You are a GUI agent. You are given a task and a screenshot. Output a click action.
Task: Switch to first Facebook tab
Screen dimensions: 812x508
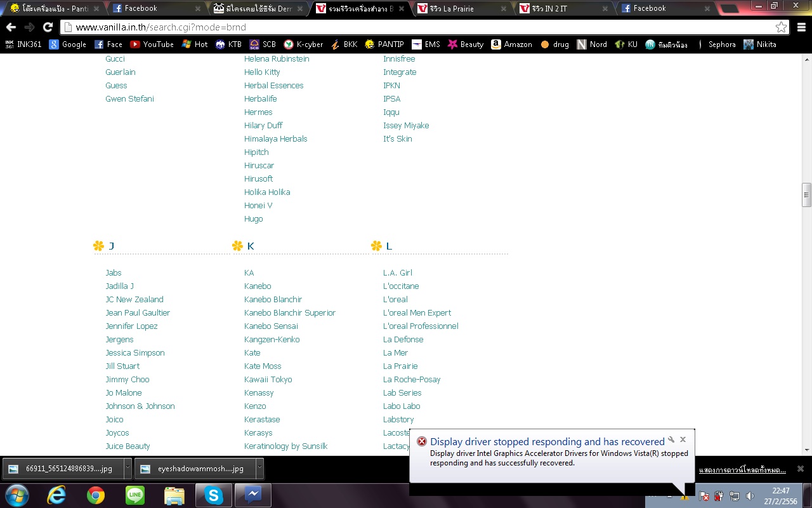click(155, 8)
